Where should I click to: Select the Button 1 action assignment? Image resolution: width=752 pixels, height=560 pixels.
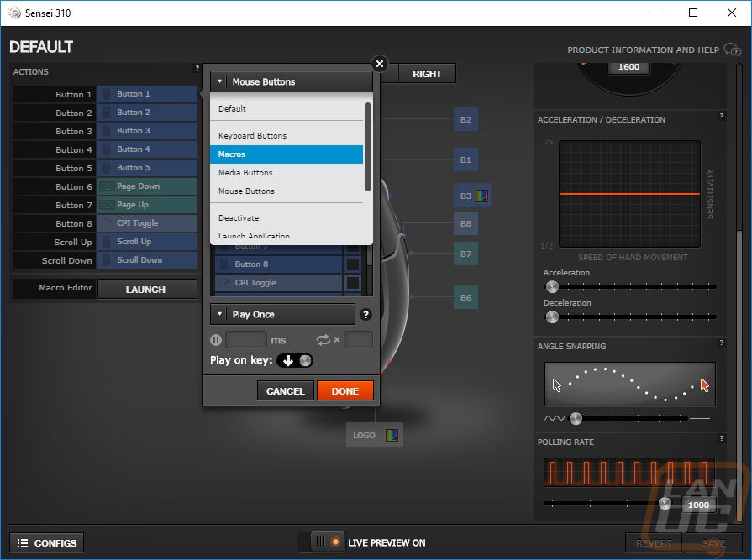click(x=147, y=94)
